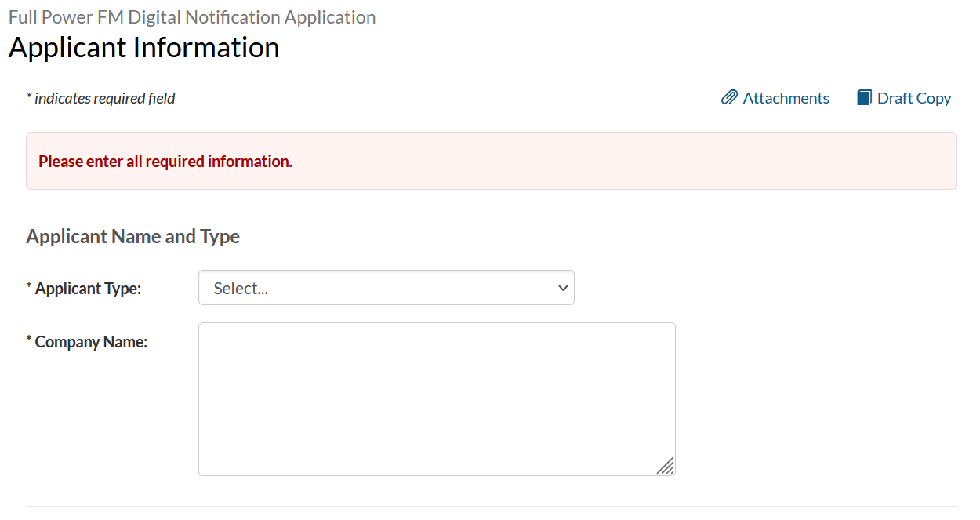Click the red 'Please enter all required information' message

pyautogui.click(x=165, y=162)
